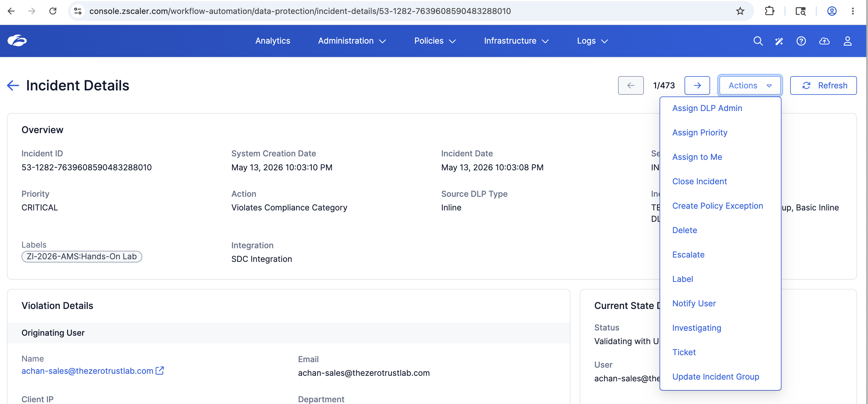
Task: Click System Creation Date value
Action: click(x=282, y=168)
